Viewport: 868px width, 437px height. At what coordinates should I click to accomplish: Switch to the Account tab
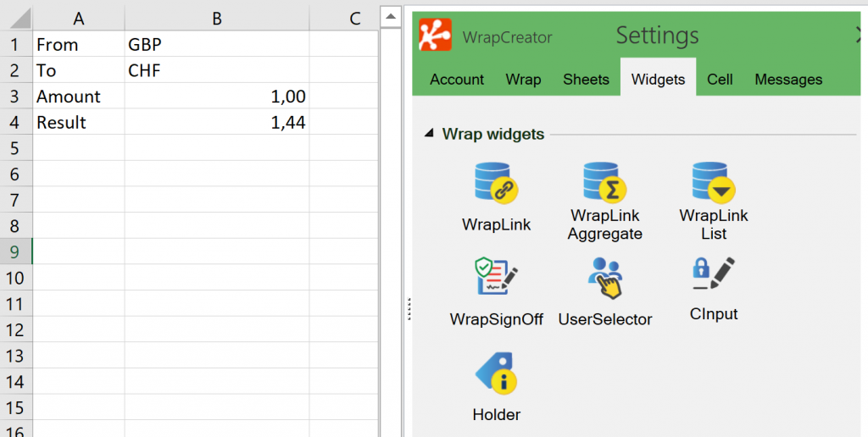457,79
